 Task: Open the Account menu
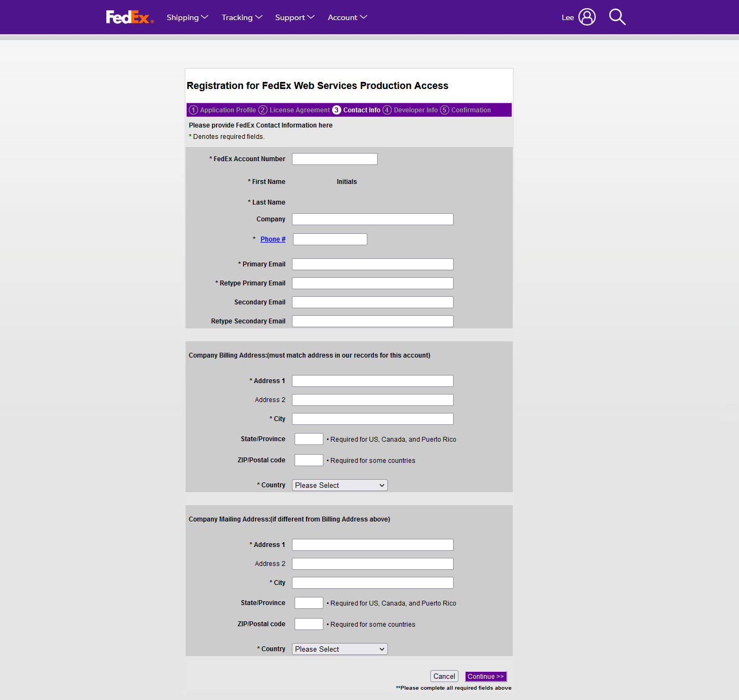(347, 17)
